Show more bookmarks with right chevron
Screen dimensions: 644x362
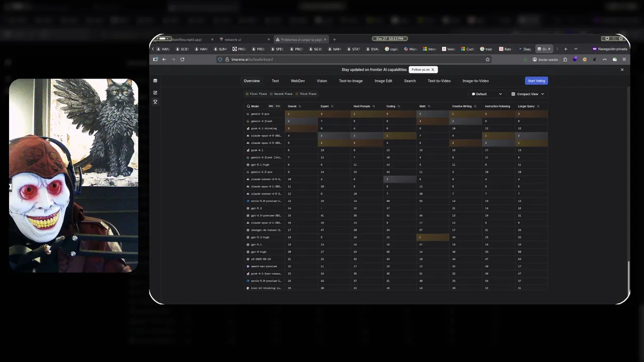point(556,49)
